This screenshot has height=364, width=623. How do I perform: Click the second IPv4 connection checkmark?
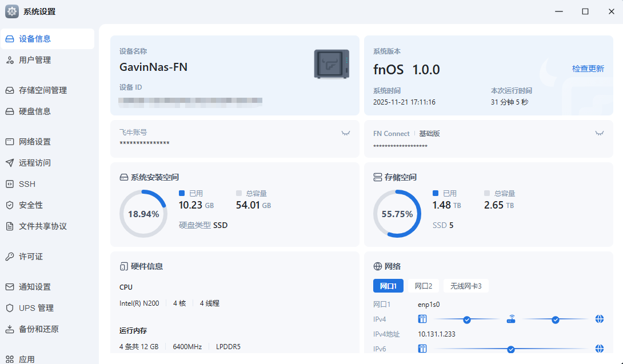[x=556, y=320]
